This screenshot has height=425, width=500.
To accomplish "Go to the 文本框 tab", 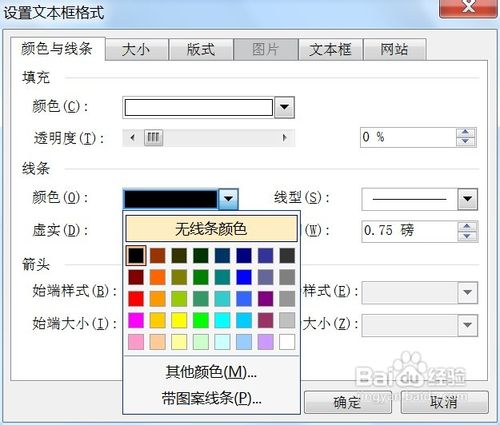I will tap(330, 49).
